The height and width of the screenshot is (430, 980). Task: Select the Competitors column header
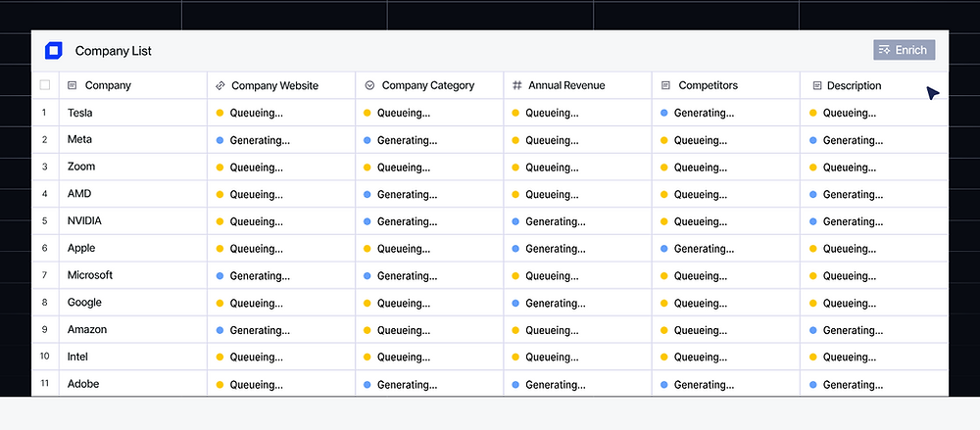725,85
